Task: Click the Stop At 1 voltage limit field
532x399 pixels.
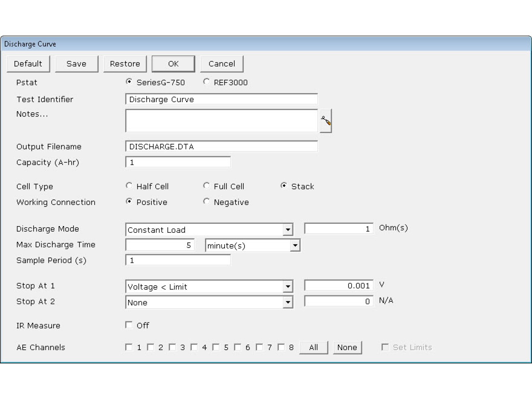Action: [339, 286]
